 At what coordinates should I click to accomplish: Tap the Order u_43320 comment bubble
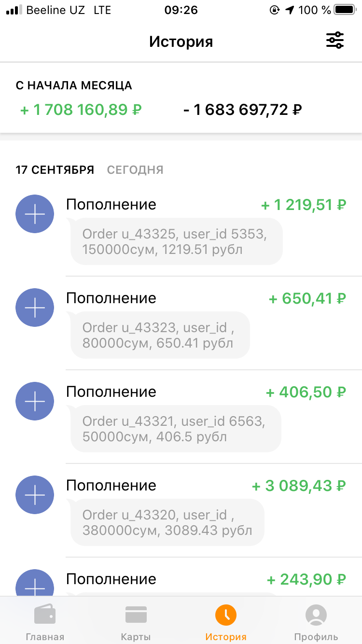coord(167,523)
